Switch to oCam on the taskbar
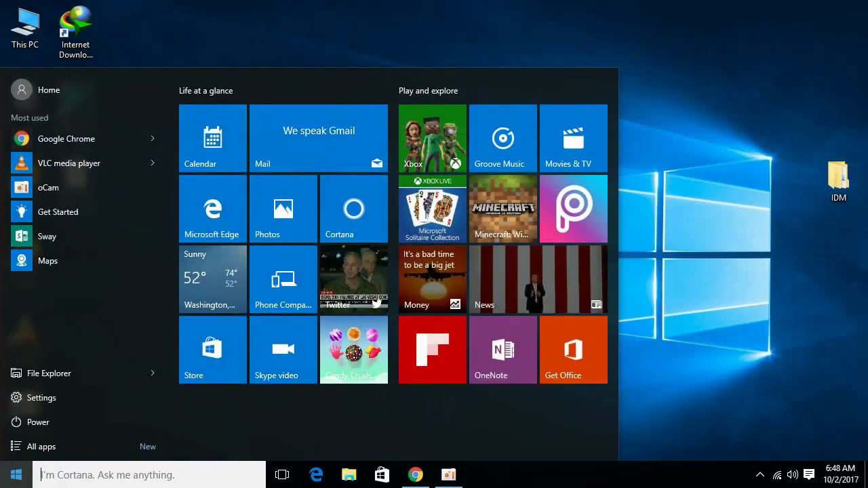This screenshot has width=868, height=488. click(448, 474)
